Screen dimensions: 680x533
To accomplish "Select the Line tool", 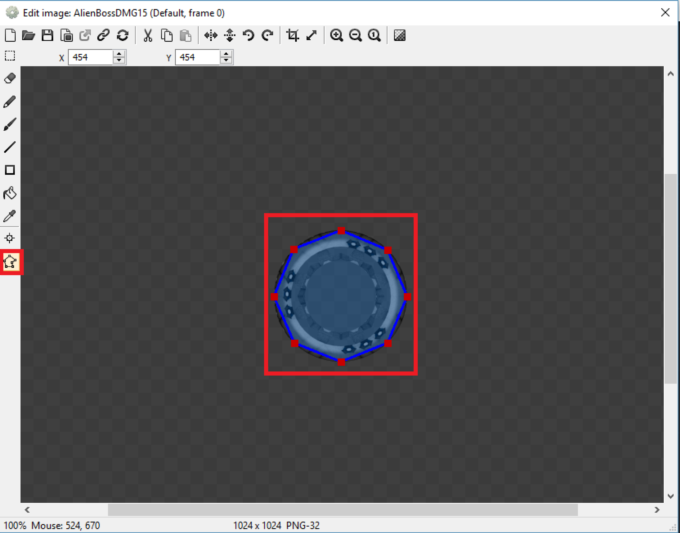I will click(10, 147).
